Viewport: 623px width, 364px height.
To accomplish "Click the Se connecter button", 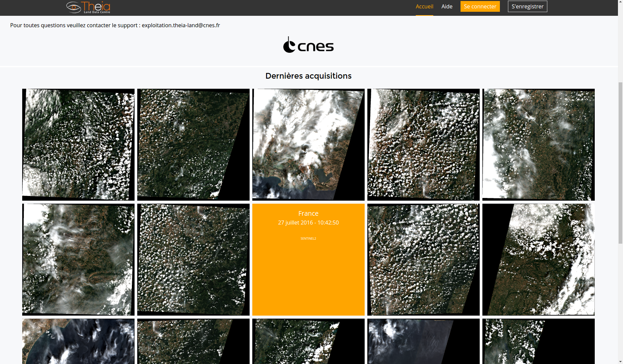I will [480, 6].
